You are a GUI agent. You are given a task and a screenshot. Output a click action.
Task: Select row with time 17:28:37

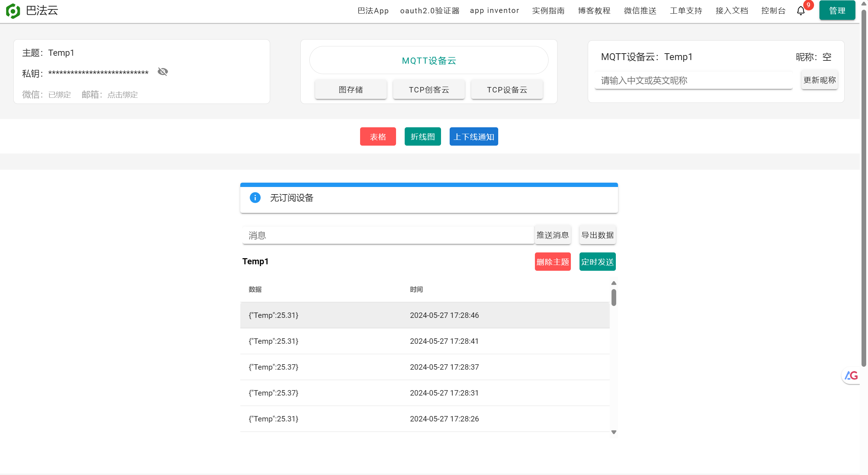point(425,367)
